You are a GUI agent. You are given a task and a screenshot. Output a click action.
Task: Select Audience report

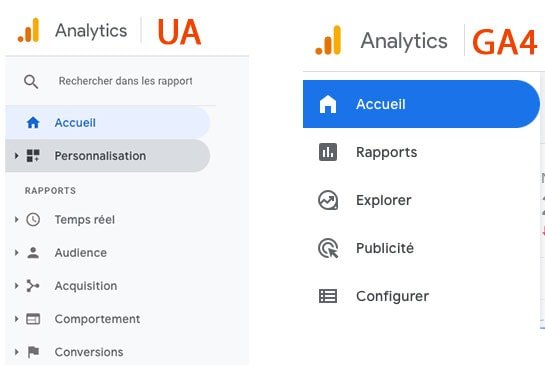[81, 253]
